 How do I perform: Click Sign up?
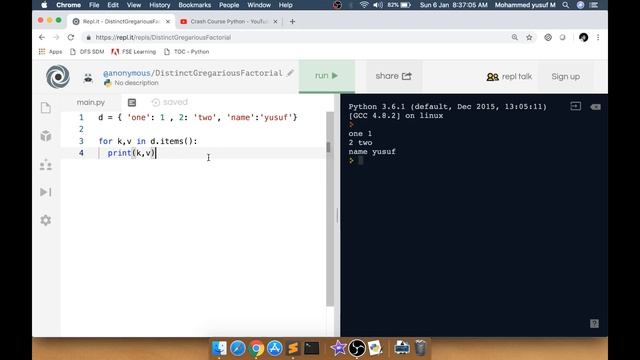566,76
